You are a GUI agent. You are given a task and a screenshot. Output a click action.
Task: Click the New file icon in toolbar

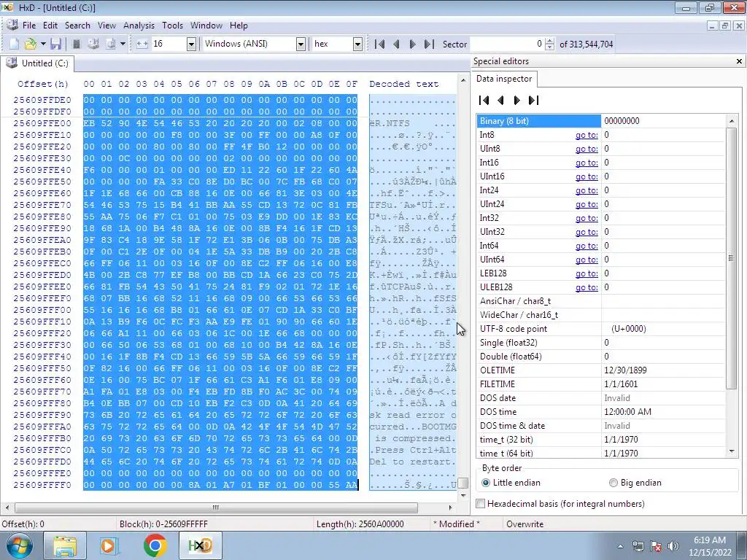pyautogui.click(x=14, y=44)
